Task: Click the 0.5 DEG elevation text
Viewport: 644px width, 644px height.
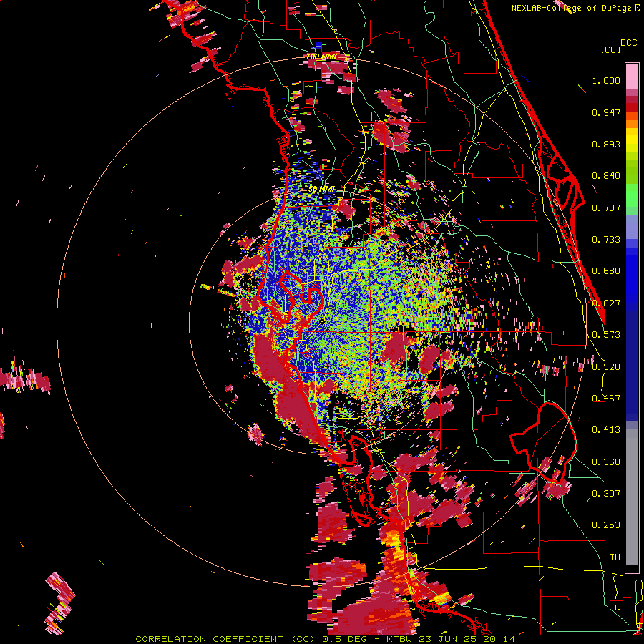Action: click(345, 639)
